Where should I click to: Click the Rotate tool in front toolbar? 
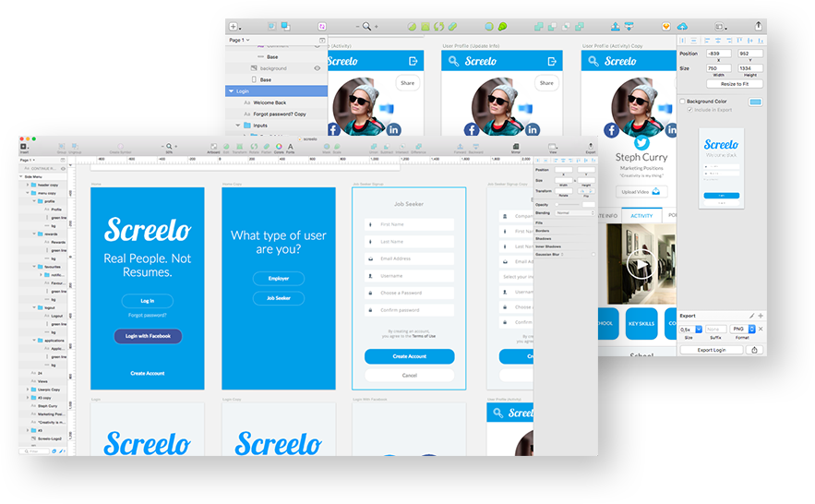tap(254, 148)
